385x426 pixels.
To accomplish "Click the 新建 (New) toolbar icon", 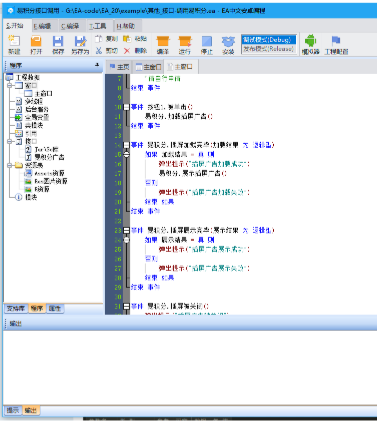I will click(14, 41).
